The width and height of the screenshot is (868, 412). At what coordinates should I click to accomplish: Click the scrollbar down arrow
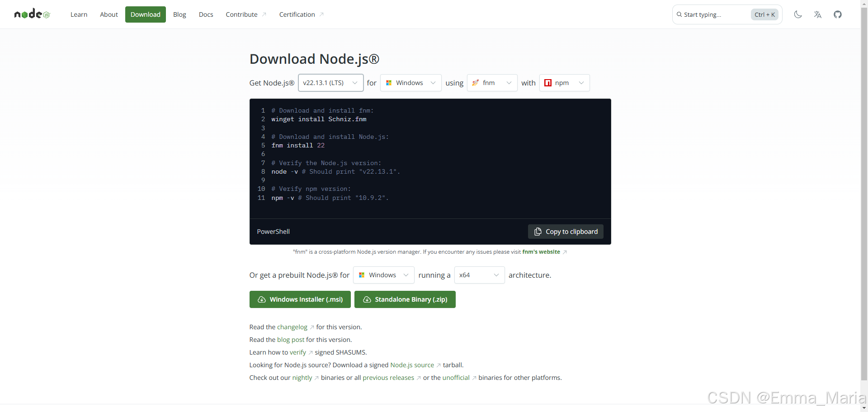tap(864, 408)
